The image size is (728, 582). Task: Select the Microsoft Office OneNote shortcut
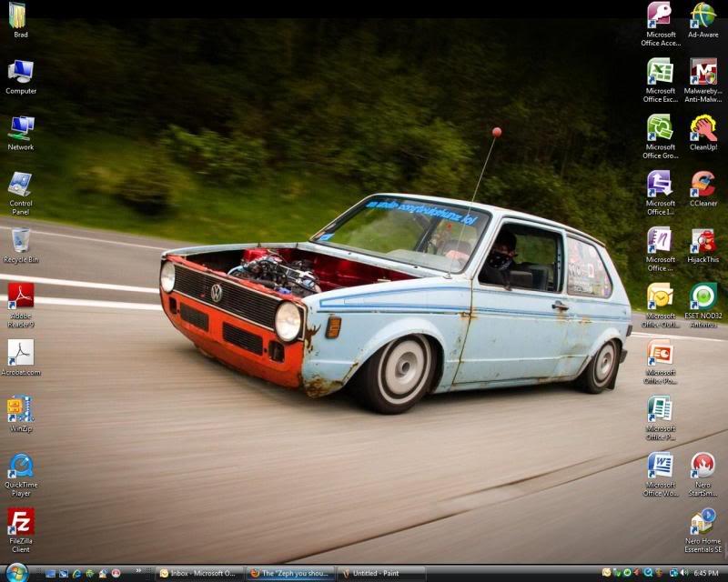point(661,250)
